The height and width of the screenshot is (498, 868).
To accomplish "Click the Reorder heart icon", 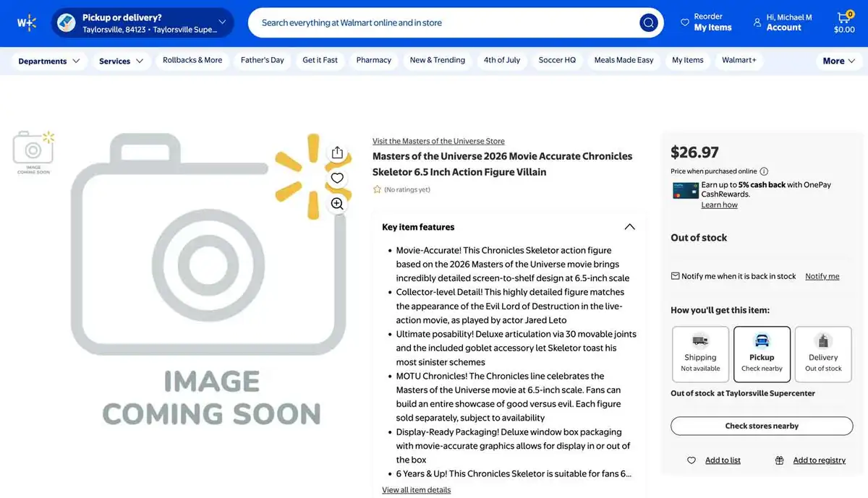I will (x=685, y=22).
